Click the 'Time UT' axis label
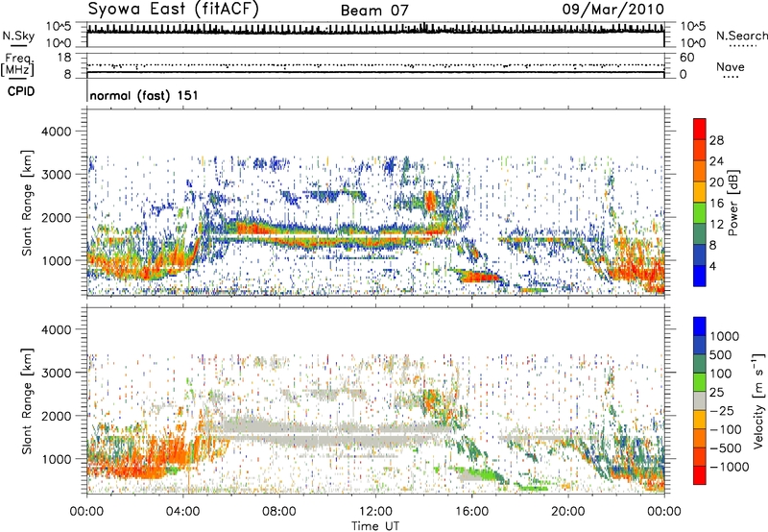This screenshot has height=532, width=768. (375, 525)
